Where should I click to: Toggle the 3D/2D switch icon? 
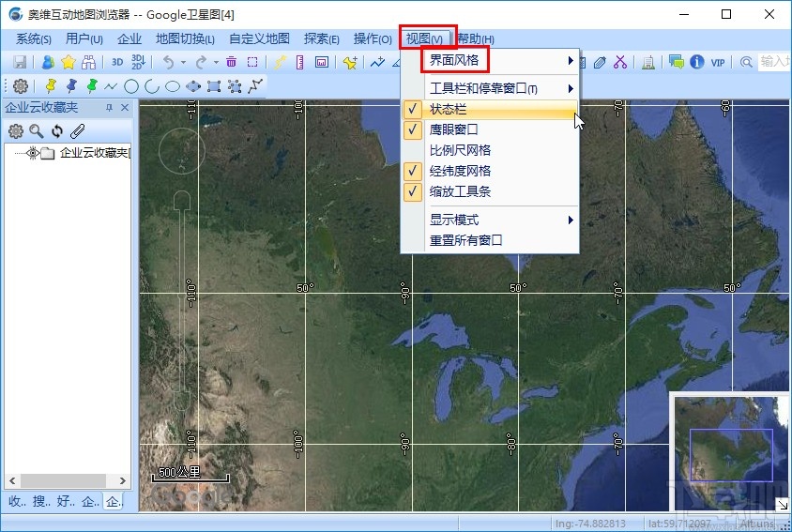(x=138, y=62)
